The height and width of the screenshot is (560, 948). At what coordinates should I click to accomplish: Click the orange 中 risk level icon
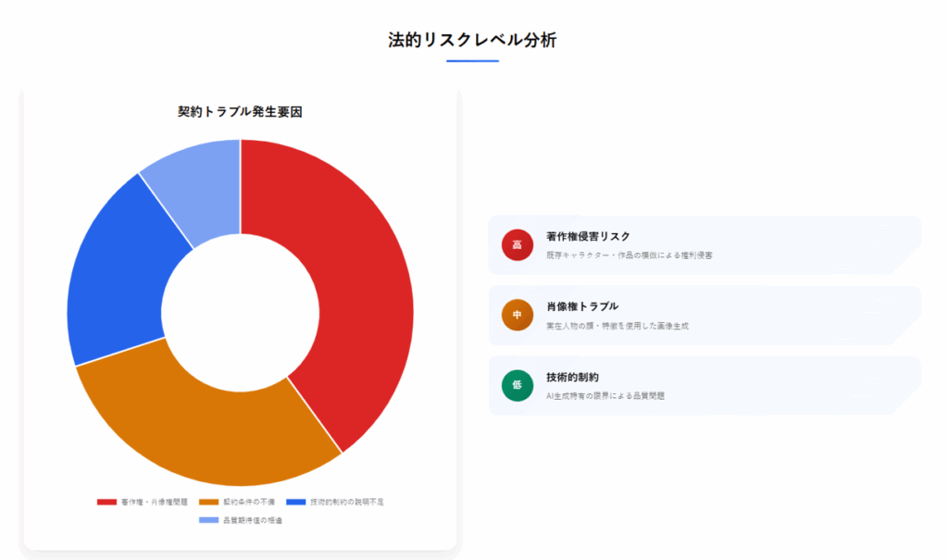tap(517, 315)
